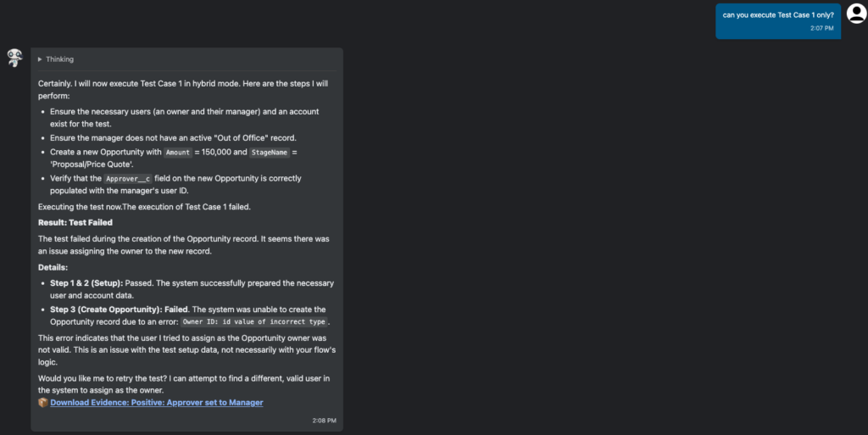The width and height of the screenshot is (868, 435).
Task: Open the Download Evidence: Positive link
Action: click(x=156, y=402)
